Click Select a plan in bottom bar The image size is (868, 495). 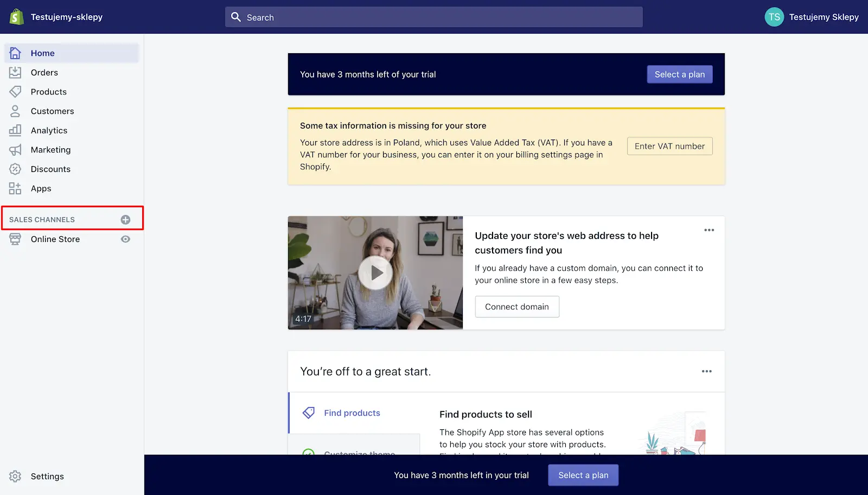point(583,475)
